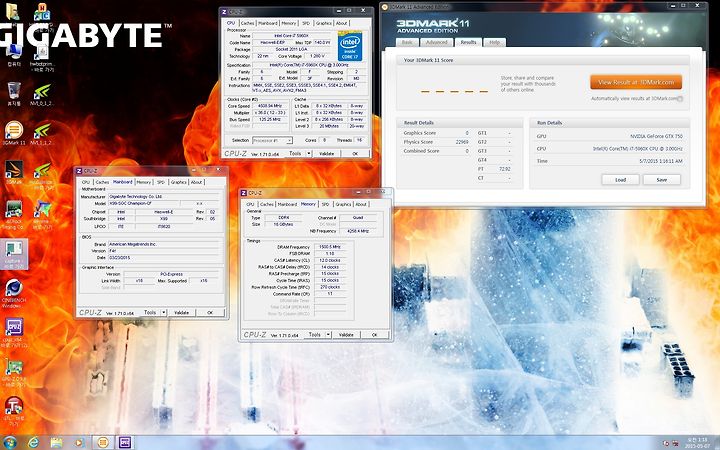
Task: Open the Processor #1 selection combo box
Action: [x=272, y=141]
